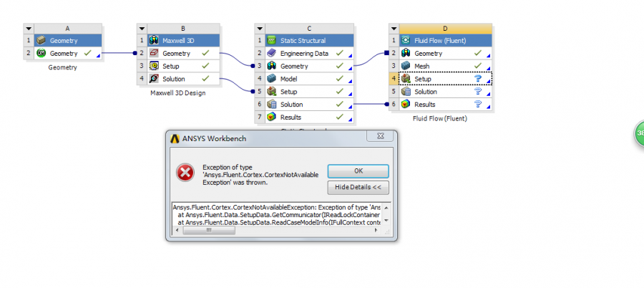644x288 pixels.
Task: Click horizontal scrollbar left arrow in details
Action: [177, 231]
